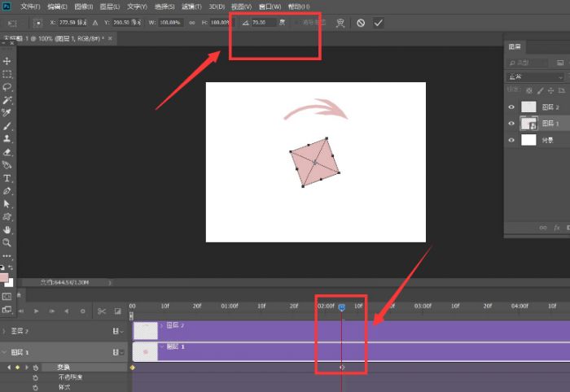This screenshot has height=392, width=570.
Task: Open the 文件(F) menu
Action: (30, 7)
